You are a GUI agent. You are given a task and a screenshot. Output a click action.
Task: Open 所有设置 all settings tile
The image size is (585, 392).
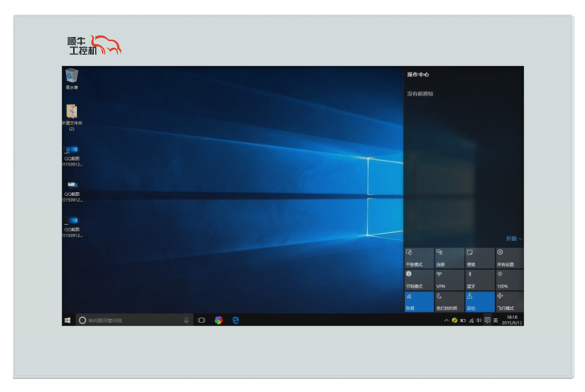coord(509,258)
